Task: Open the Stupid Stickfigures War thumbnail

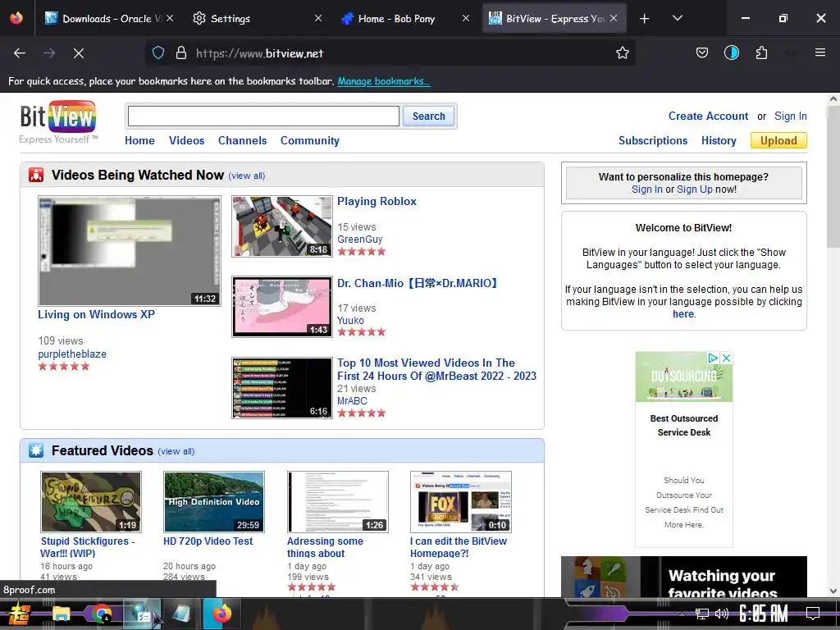Action: (x=91, y=502)
